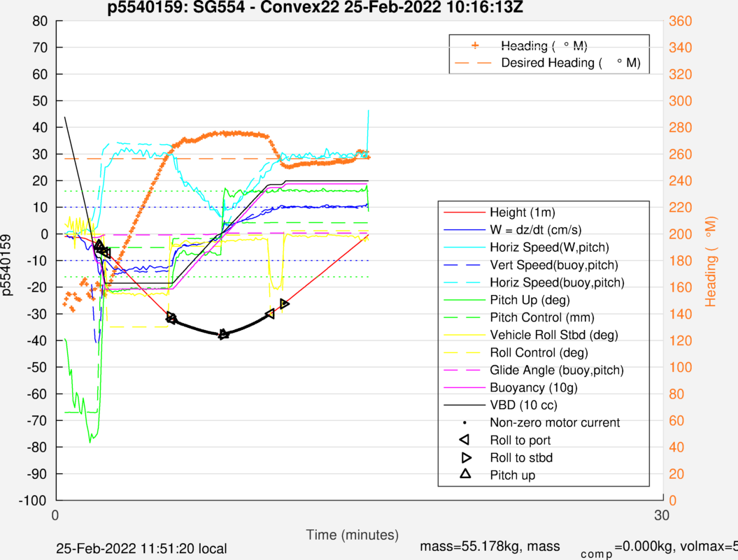The image size is (738, 560).
Task: Click the left axis tick label -100
Action: coord(32,501)
